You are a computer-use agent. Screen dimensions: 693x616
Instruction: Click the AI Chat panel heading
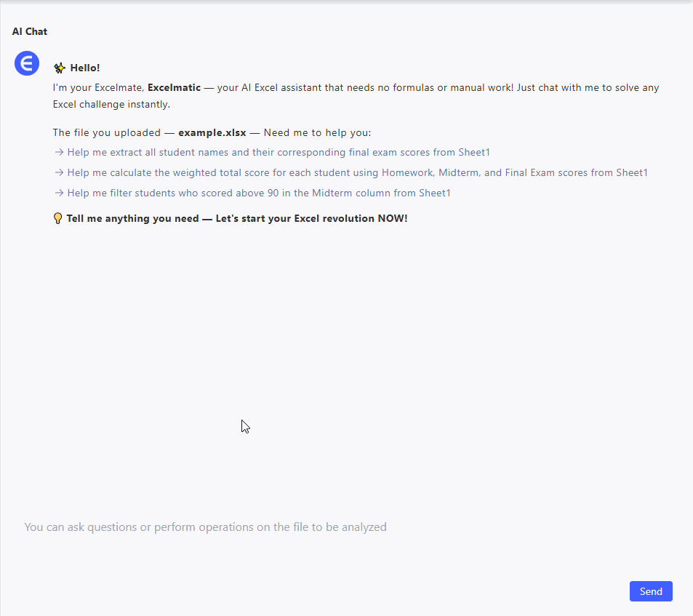pyautogui.click(x=30, y=31)
